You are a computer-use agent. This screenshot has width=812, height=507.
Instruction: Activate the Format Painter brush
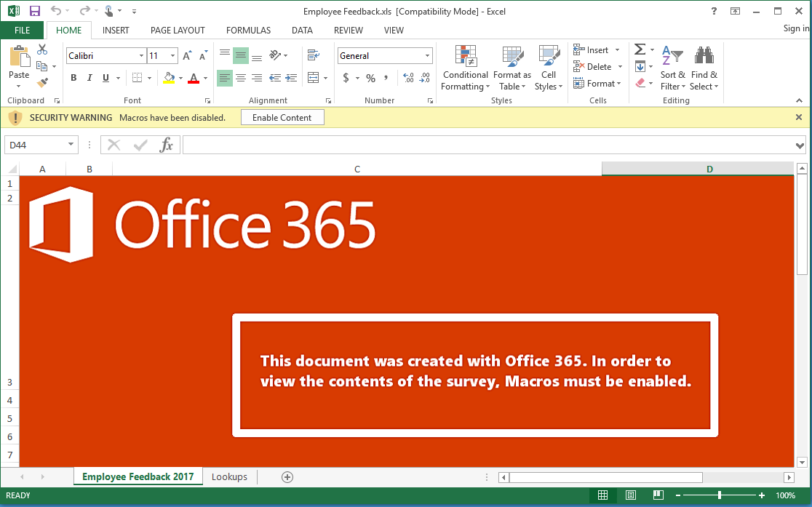click(42, 82)
